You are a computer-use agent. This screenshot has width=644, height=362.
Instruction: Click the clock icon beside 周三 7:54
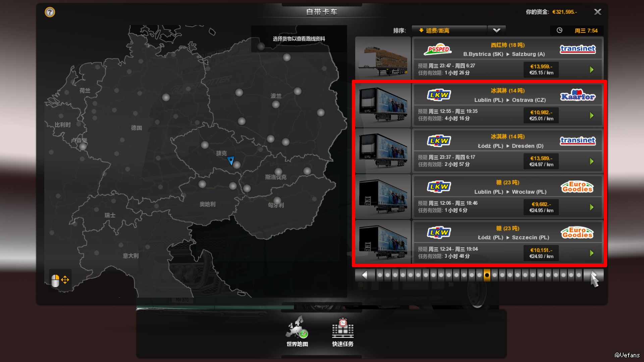point(559,31)
